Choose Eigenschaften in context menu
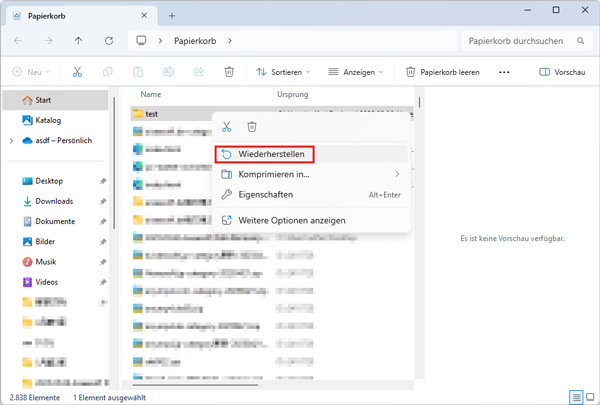 (265, 194)
